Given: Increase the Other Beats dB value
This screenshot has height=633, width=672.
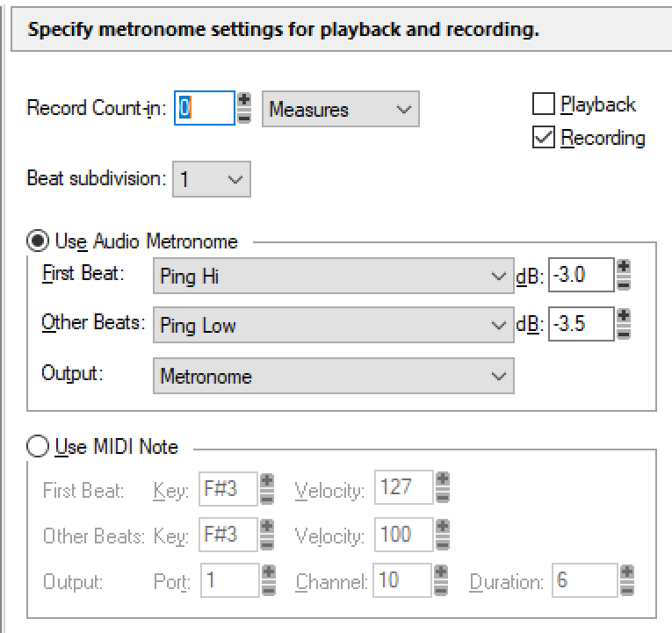Looking at the screenshot, I should pos(624,316).
